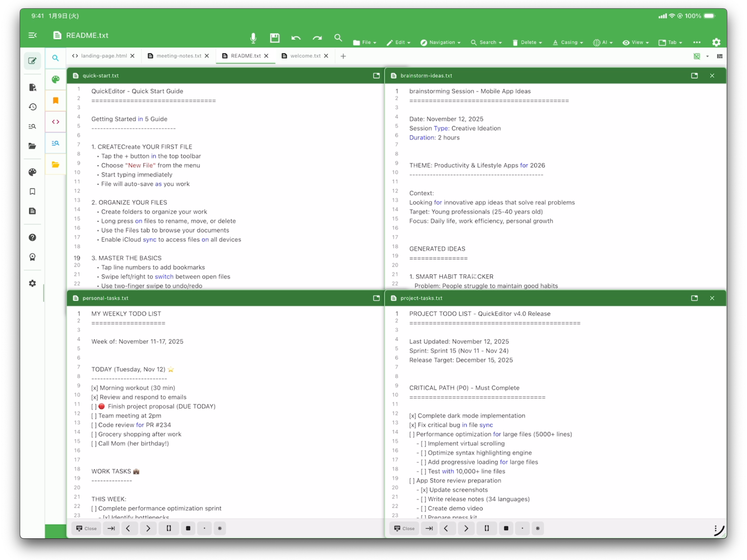
Task: Undo the last edit with the undo arrow
Action: tap(296, 38)
